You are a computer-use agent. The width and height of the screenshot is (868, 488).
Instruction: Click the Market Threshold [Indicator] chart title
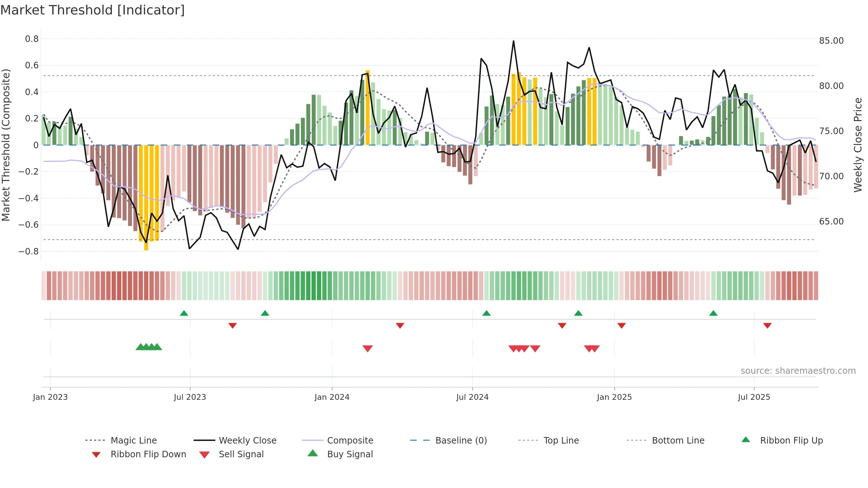tap(93, 10)
